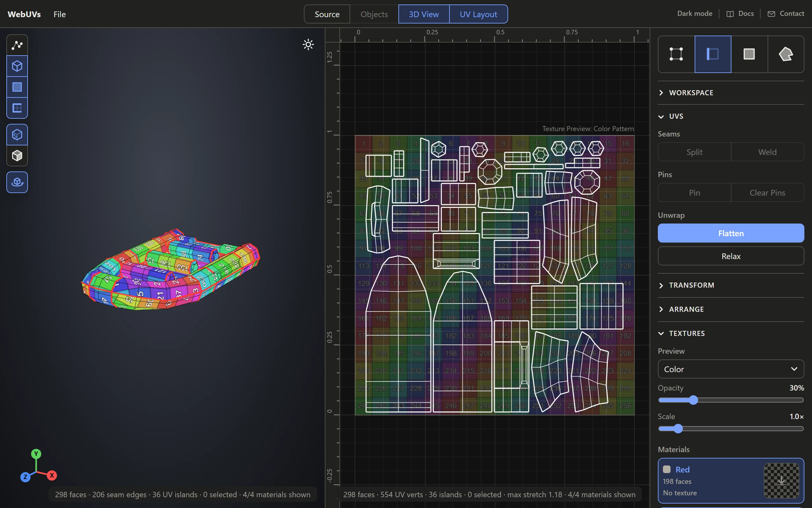Screen dimensions: 812x508
Task: Toggle wireframe cube icon in 3D toolbar
Action: (17, 66)
